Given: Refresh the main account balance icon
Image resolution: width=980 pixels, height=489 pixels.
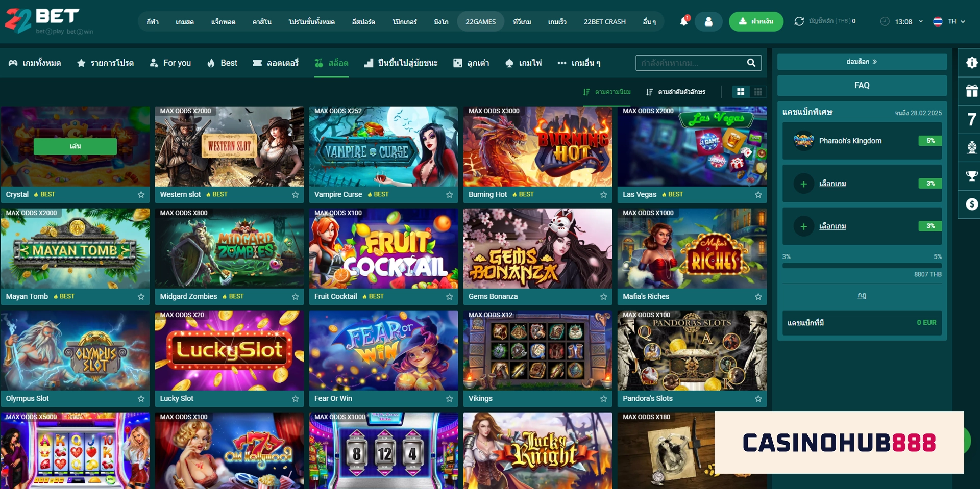Looking at the screenshot, I should click(x=799, y=21).
